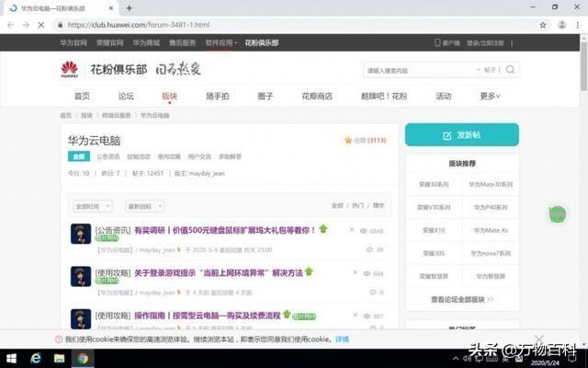Viewport: 588px width, 368px height.
Task: Open the 花粉商店 navigation tab
Action: coord(317,96)
